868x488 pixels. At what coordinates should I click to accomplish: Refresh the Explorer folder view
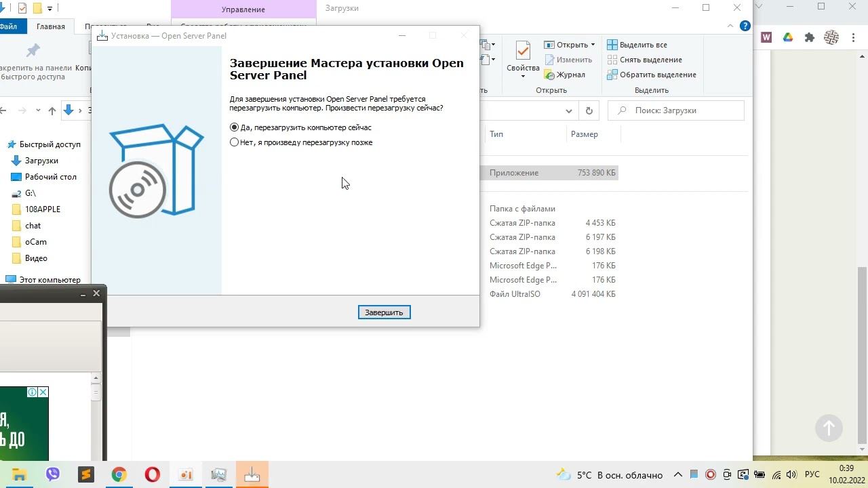coord(589,110)
